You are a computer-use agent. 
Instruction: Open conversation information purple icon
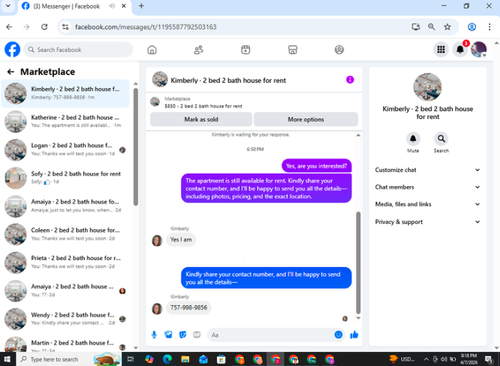(x=350, y=80)
